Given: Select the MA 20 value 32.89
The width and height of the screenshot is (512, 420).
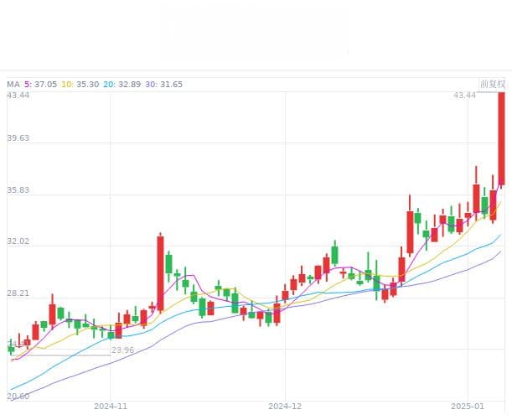Looking at the screenshot, I should 129,85.
